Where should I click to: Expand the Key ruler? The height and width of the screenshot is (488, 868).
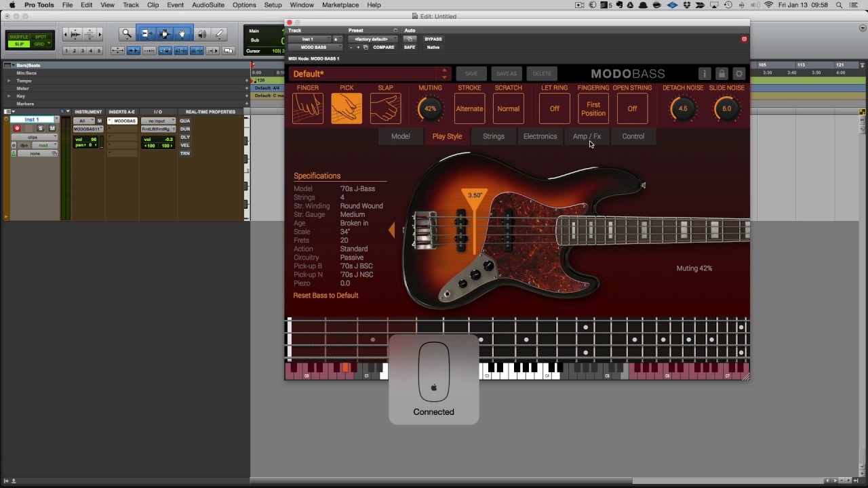pos(9,96)
